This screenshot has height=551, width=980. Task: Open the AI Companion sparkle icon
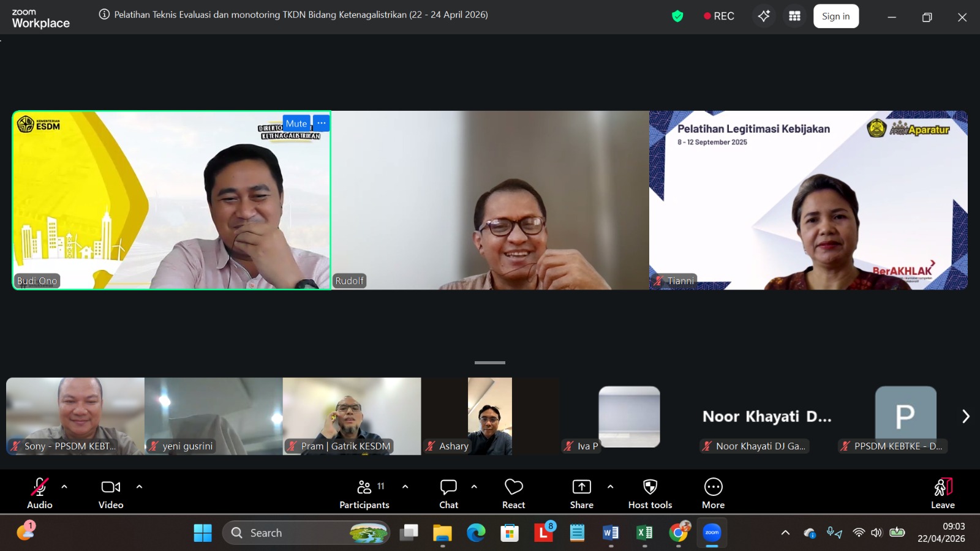(764, 17)
